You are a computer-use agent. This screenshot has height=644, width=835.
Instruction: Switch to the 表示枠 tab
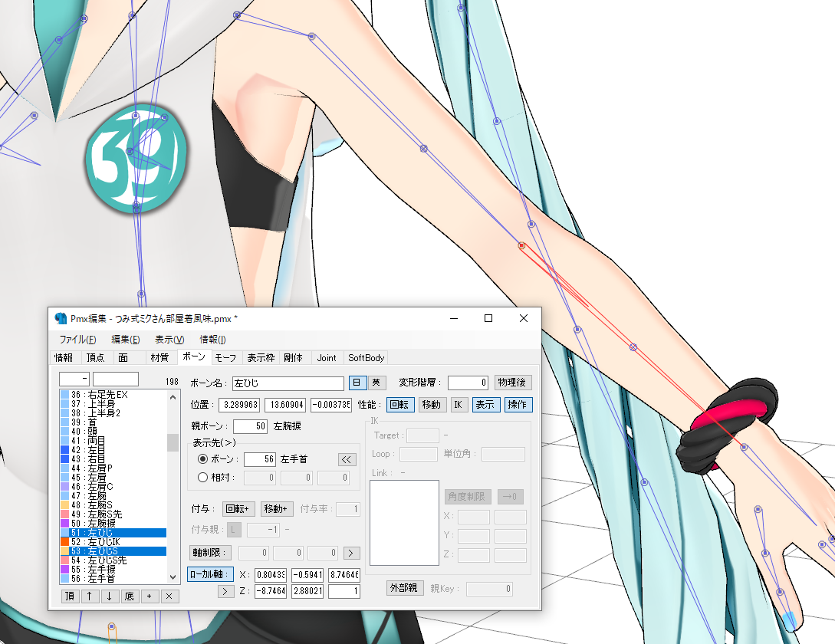261,358
